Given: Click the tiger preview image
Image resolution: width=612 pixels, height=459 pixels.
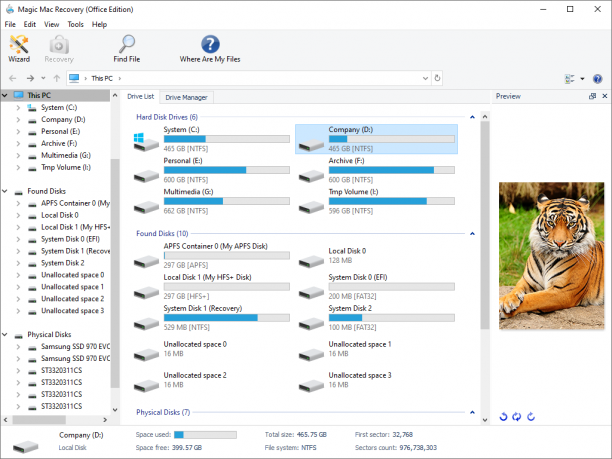Looking at the screenshot, I should (x=551, y=256).
